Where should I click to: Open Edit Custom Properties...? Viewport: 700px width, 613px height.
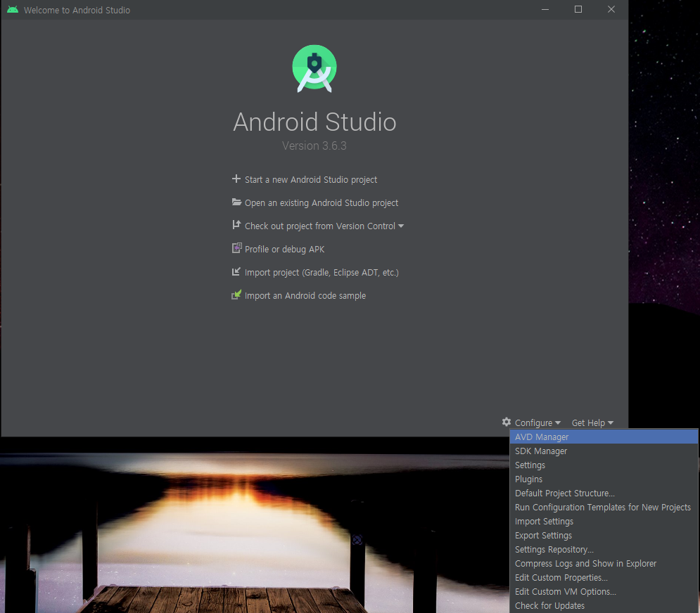pos(604,577)
